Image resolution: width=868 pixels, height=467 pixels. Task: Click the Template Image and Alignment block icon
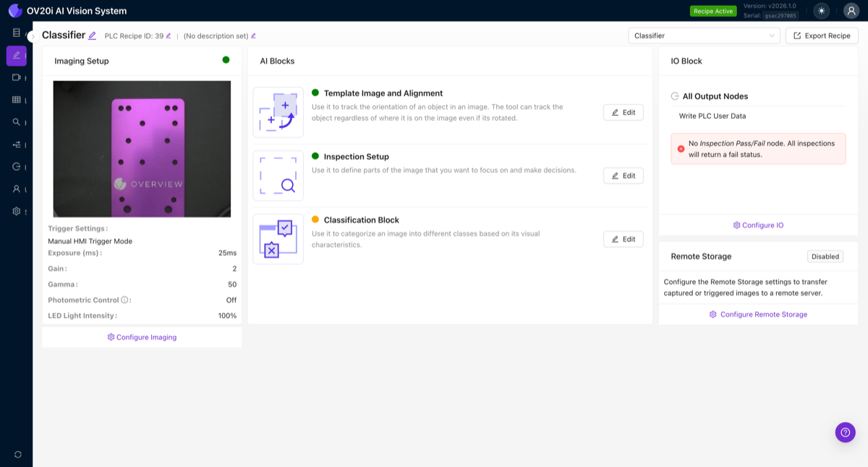(278, 112)
